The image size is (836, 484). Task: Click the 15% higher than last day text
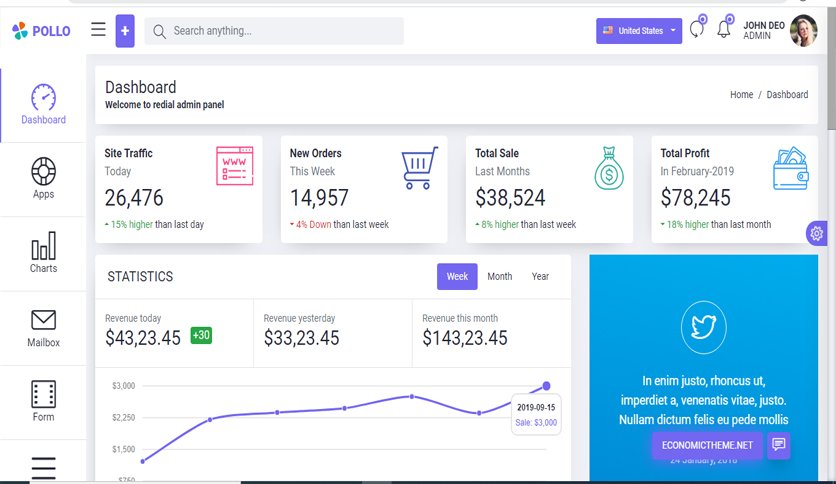[154, 224]
